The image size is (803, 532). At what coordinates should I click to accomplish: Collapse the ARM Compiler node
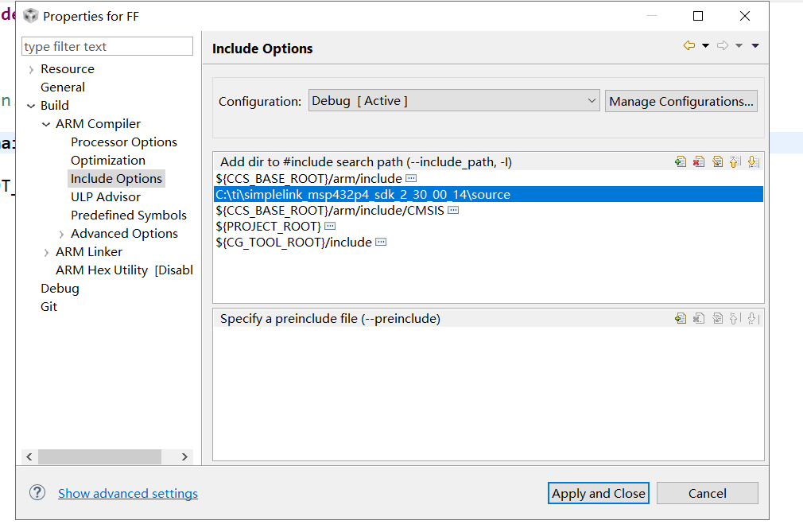pyautogui.click(x=46, y=124)
